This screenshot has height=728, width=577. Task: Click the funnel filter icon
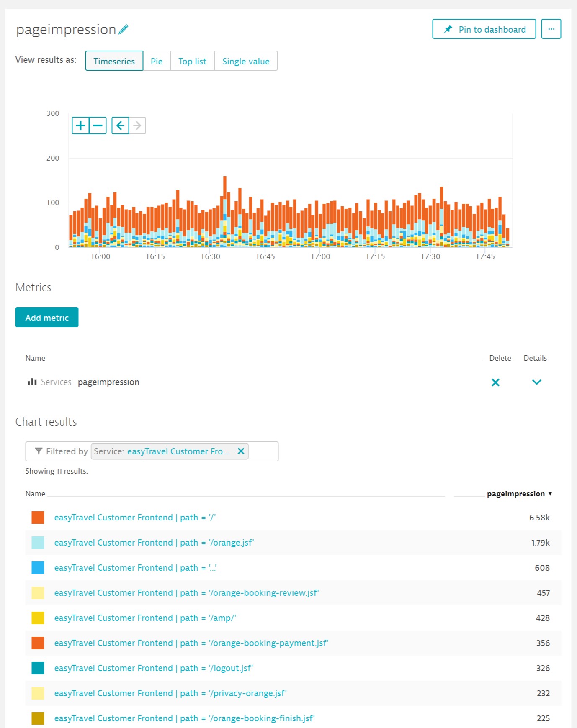tap(39, 451)
